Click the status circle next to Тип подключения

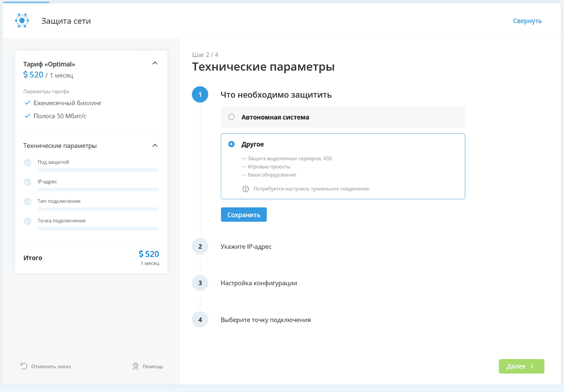tap(27, 201)
